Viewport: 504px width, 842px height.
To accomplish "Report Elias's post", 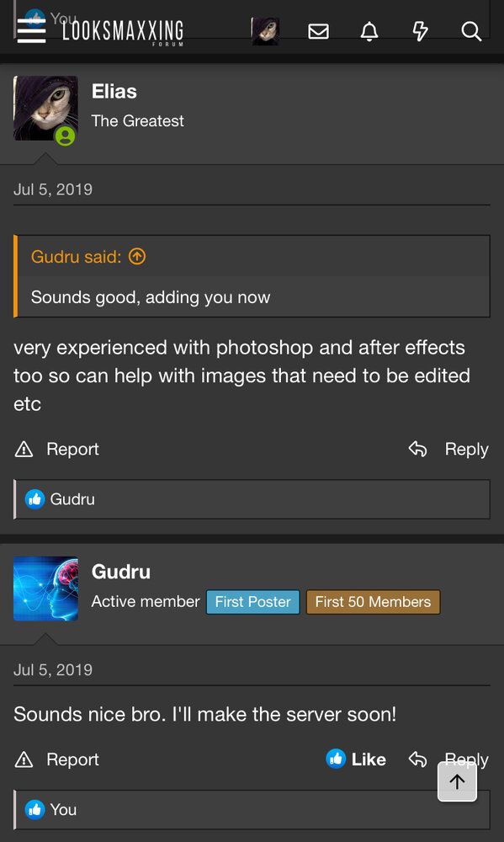I will [57, 449].
